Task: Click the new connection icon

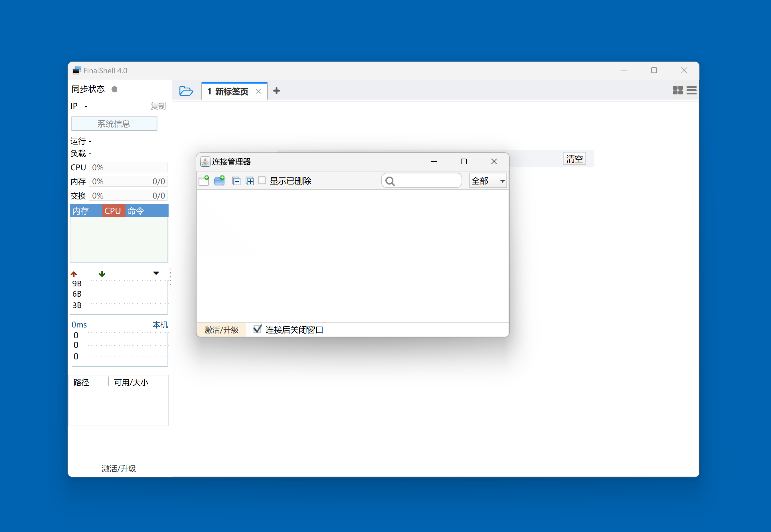Action: point(204,181)
